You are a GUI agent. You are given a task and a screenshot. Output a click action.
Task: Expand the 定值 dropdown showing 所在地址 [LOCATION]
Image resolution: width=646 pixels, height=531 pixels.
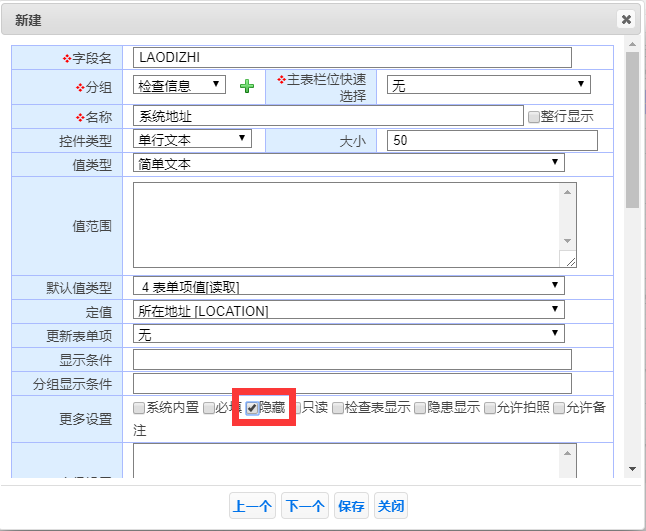coord(348,311)
